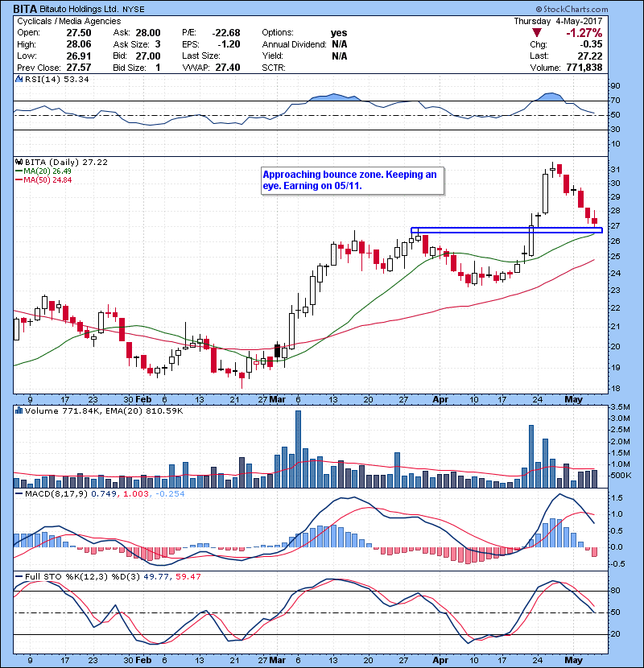Screen dimensions: 644x668
Task: Click the Open value 27.50
Action: tap(79, 33)
